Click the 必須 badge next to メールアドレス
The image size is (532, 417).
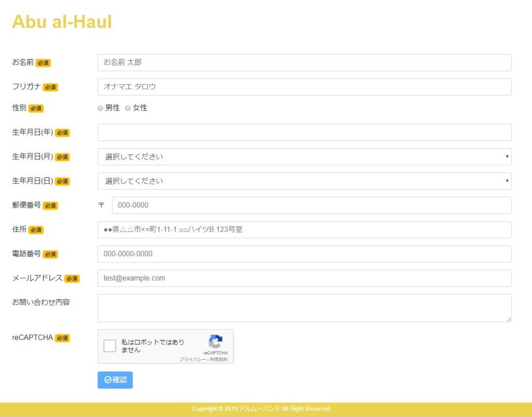[72, 279]
